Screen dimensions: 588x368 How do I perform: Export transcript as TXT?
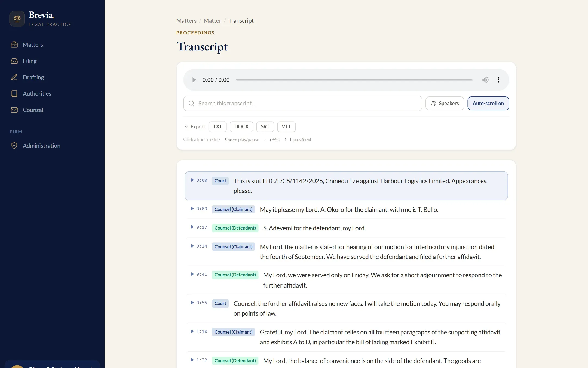(218, 127)
